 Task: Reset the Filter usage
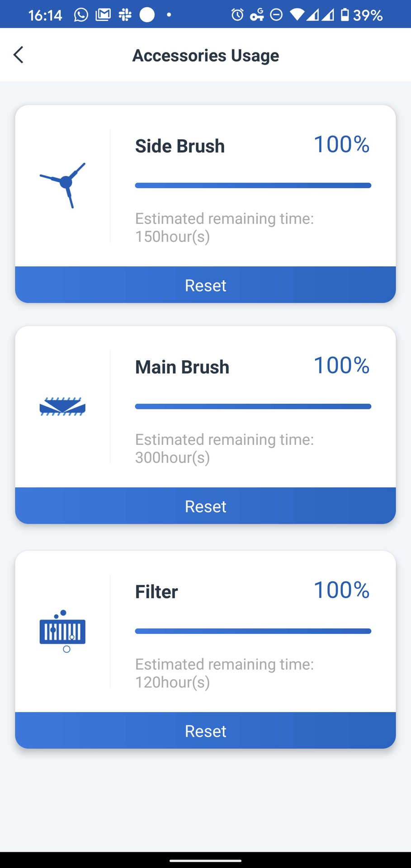pyautogui.click(x=205, y=731)
